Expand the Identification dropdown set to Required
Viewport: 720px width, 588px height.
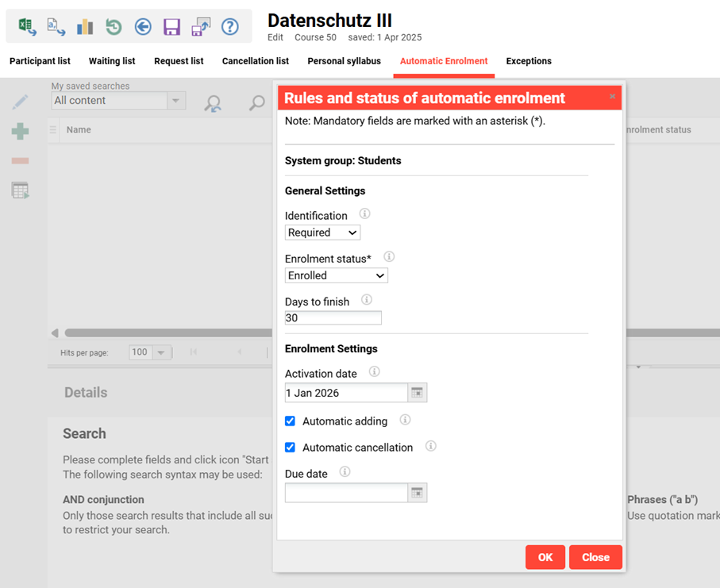click(322, 233)
